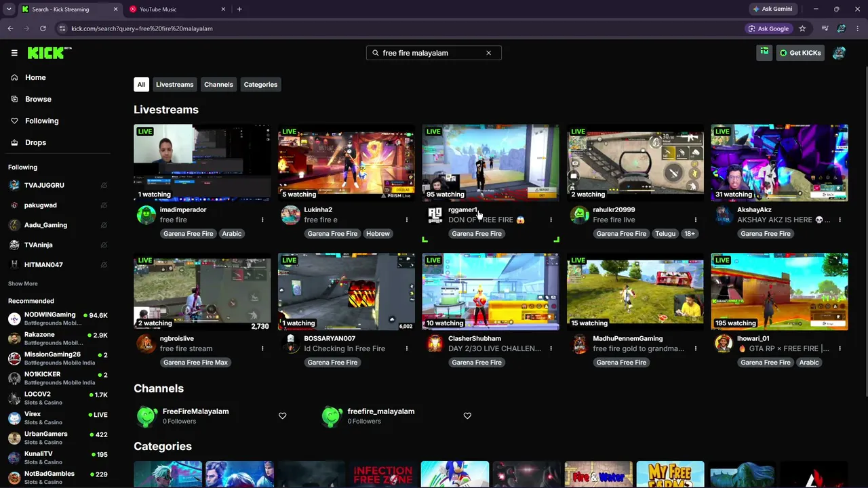This screenshot has width=868, height=488.
Task: Click the KICK logo
Action: [50, 53]
